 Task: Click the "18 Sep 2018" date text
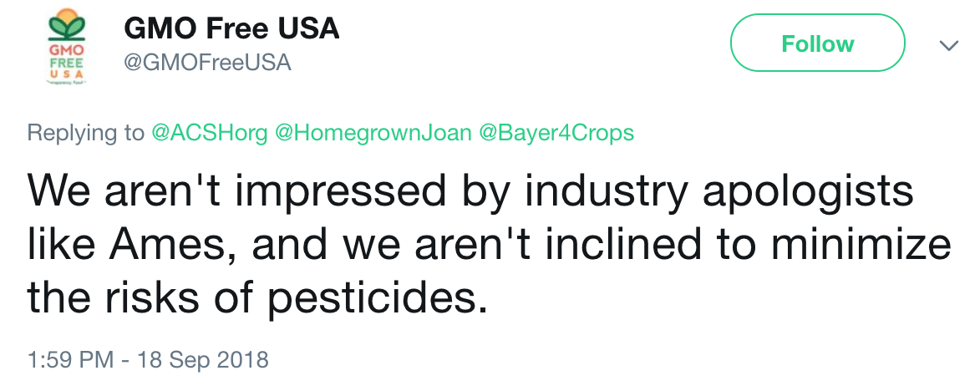(x=206, y=360)
